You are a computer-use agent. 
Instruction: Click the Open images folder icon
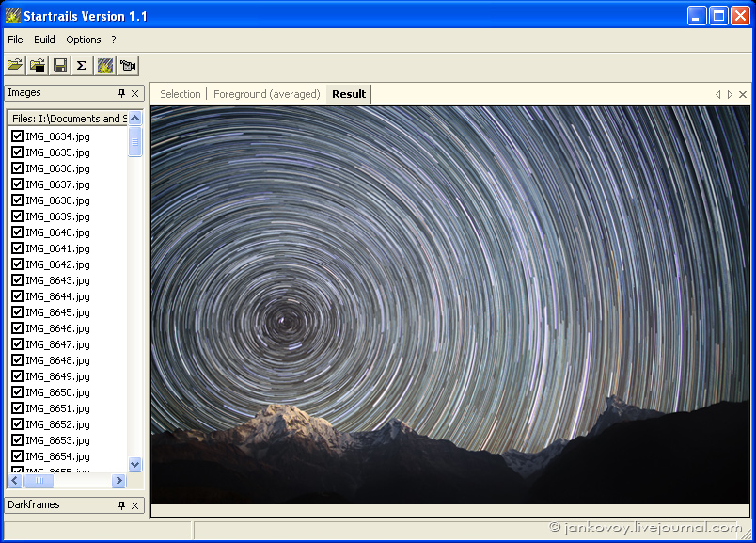pyautogui.click(x=15, y=65)
